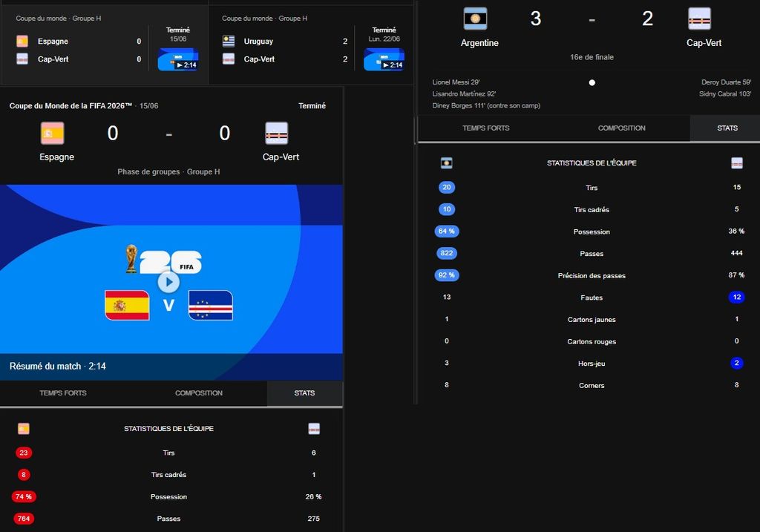Click Espagne Tirs 23 red badge
The image size is (760, 532).
(x=23, y=453)
